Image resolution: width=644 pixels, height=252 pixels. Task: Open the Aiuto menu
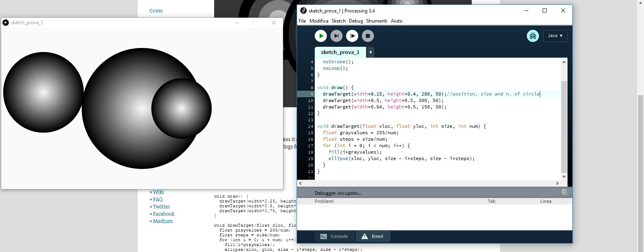[x=396, y=21]
